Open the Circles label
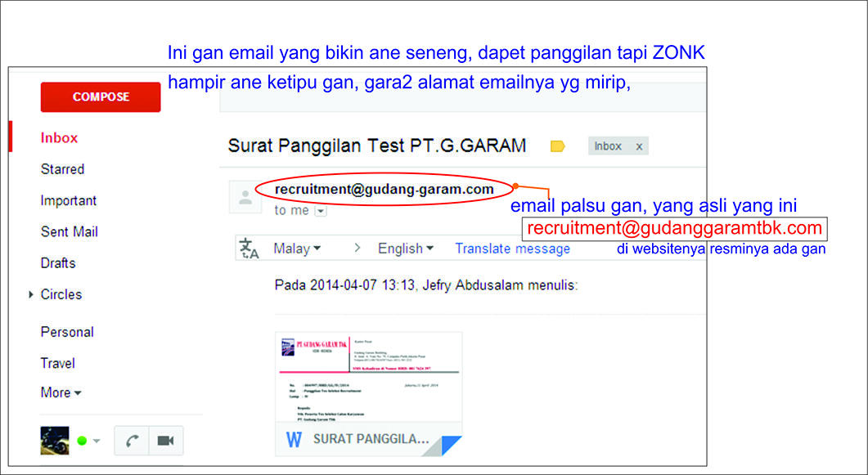 [x=61, y=294]
